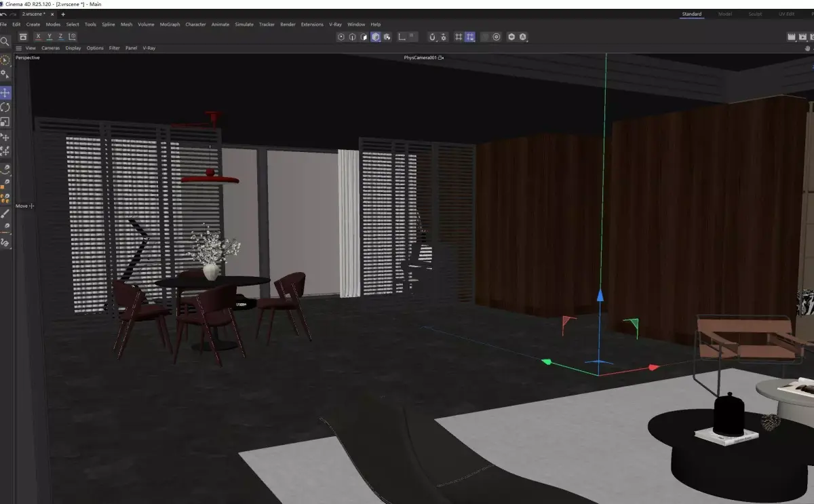Toggle the tweak mode icon next to Axis

[x=413, y=37]
